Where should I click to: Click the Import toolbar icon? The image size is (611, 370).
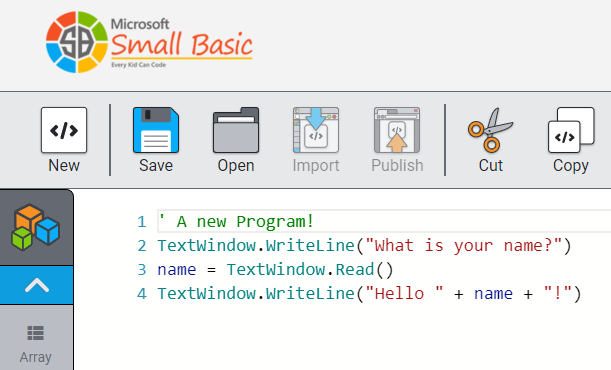(x=316, y=130)
